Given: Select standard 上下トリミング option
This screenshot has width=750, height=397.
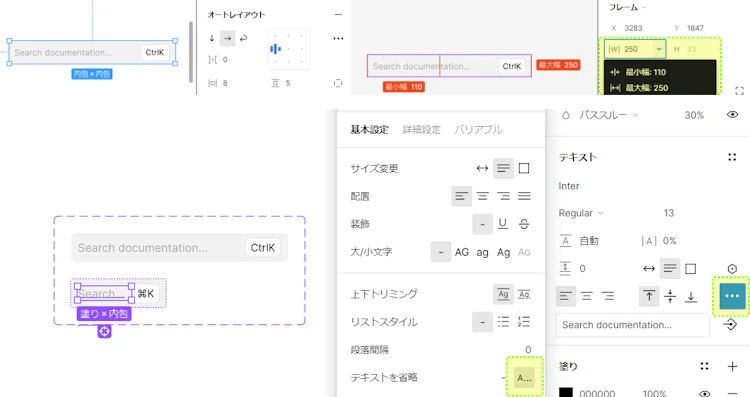Looking at the screenshot, I should (503, 294).
